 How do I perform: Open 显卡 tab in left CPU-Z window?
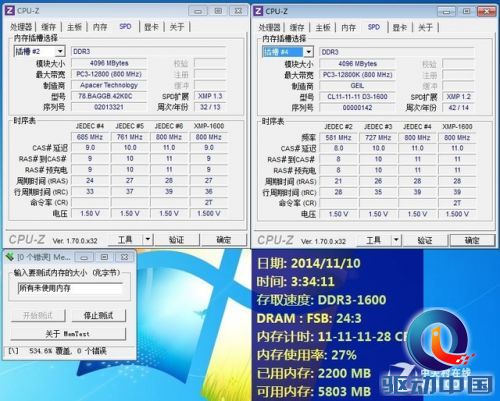click(x=151, y=27)
